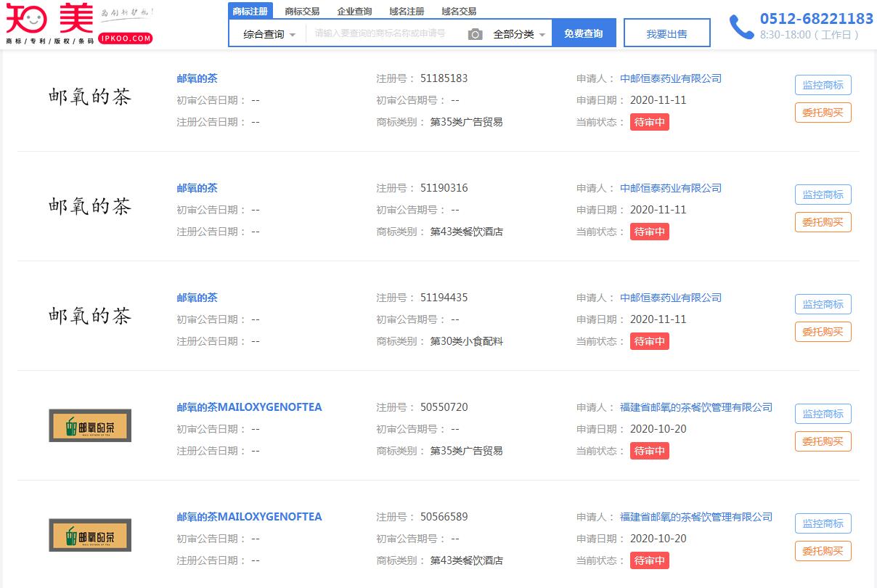The image size is (877, 588).
Task: Select the 商标注册 tab
Action: tap(250, 11)
